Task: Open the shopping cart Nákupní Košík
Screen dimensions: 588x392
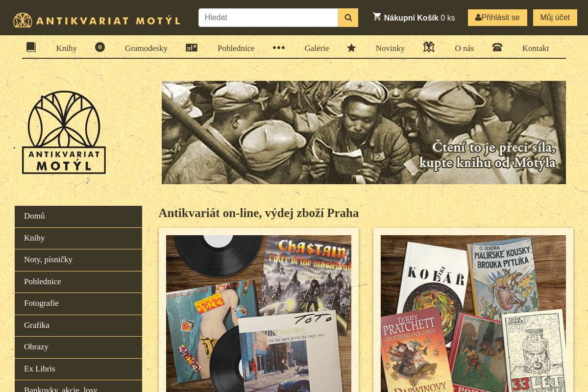Action: [x=414, y=18]
